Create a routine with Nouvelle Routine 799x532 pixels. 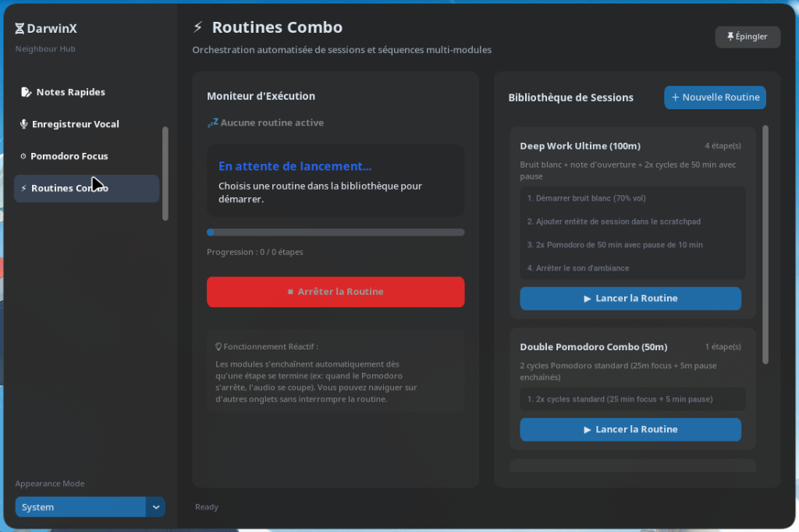715,98
